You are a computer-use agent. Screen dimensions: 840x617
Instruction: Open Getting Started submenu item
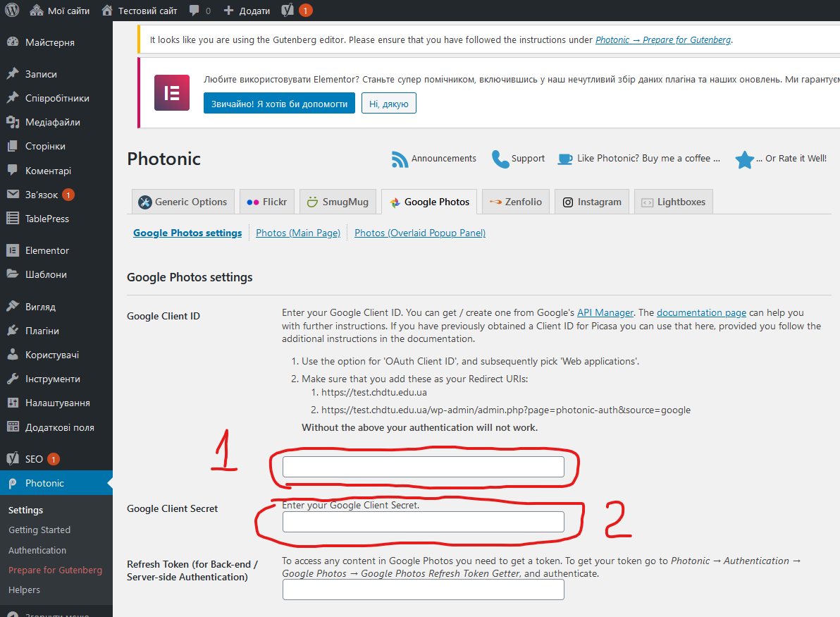(39, 530)
